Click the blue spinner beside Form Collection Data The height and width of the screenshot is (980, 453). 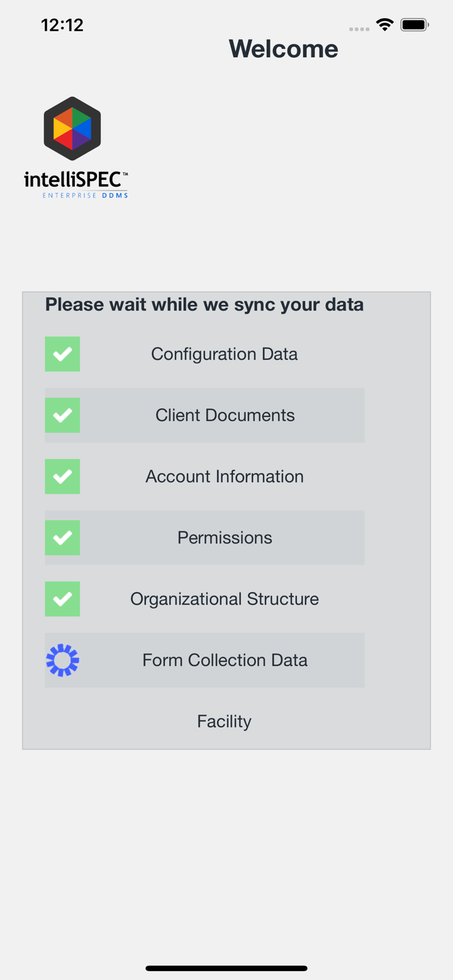coord(62,660)
